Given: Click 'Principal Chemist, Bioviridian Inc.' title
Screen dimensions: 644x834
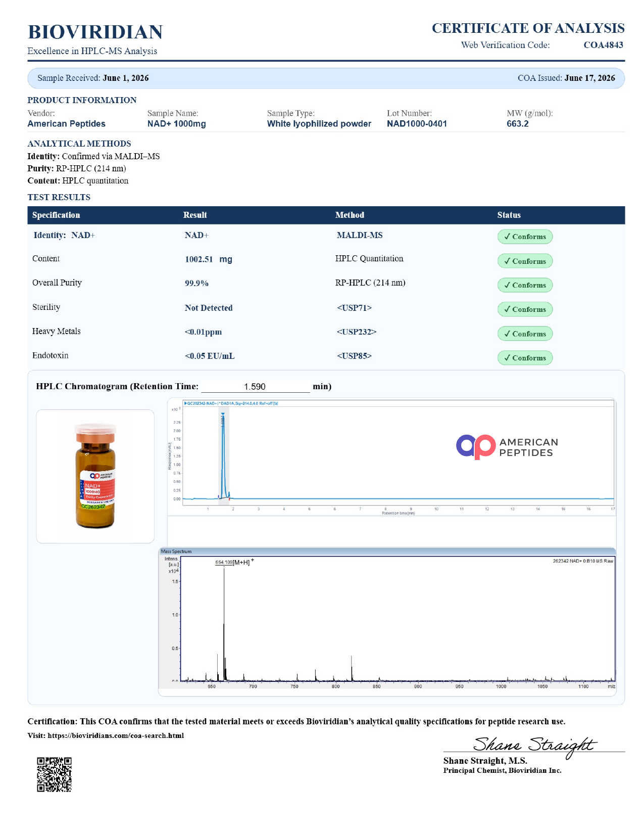Looking at the screenshot, I should point(503,771).
